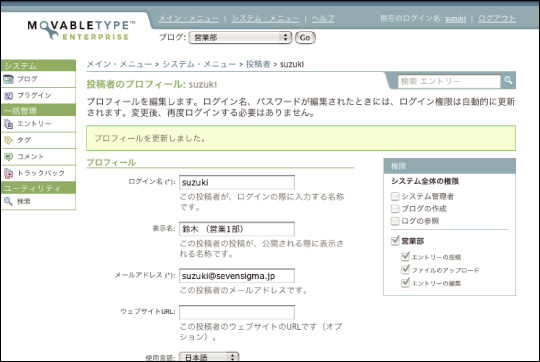Click the Movable Type Enterprise logo
Screen dimensions: 540x362
(x=81, y=30)
